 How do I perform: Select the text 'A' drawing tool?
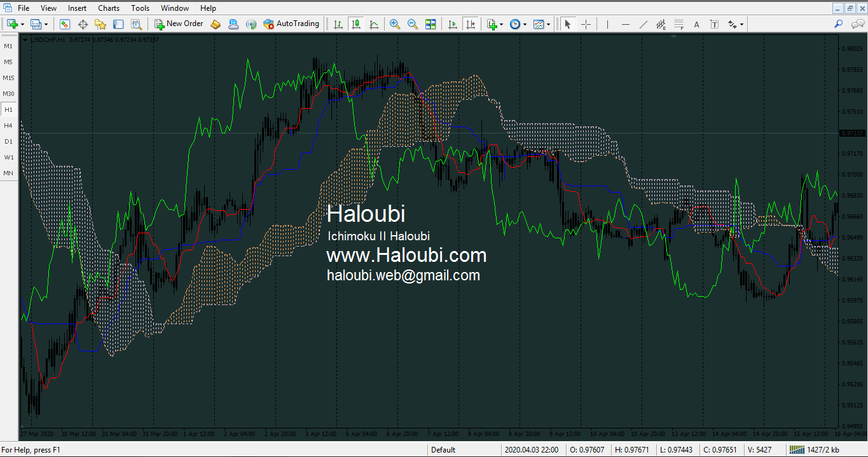pos(697,24)
